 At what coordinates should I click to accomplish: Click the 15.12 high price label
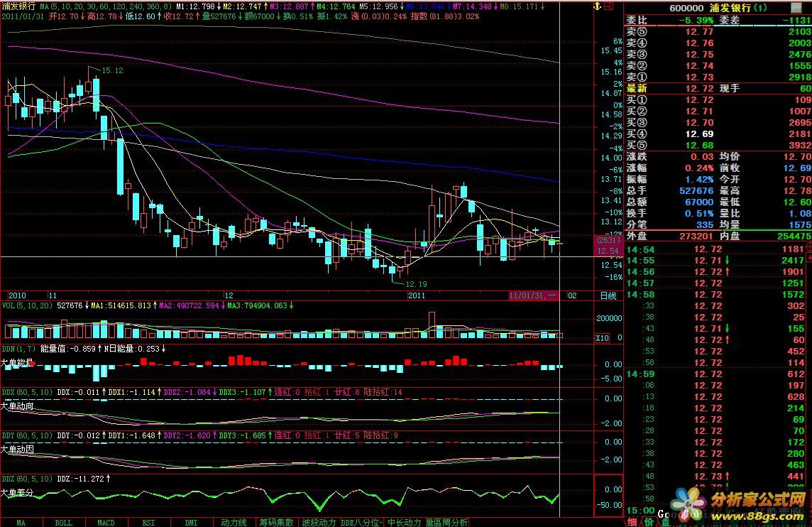(112, 70)
